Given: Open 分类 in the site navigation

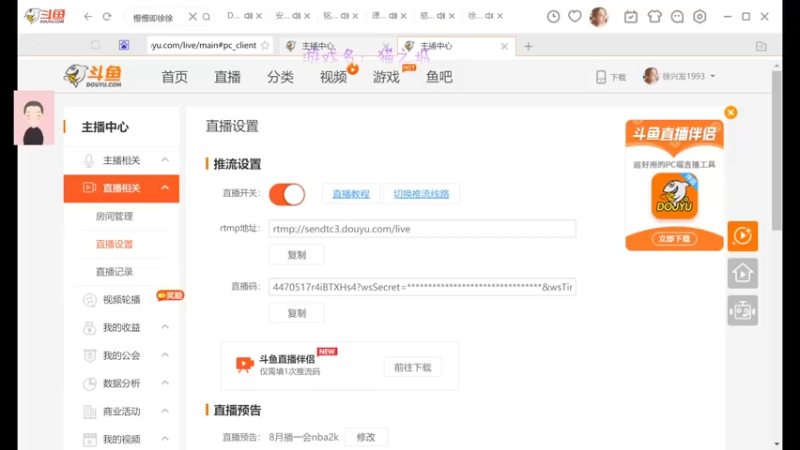Looking at the screenshot, I should point(280,77).
